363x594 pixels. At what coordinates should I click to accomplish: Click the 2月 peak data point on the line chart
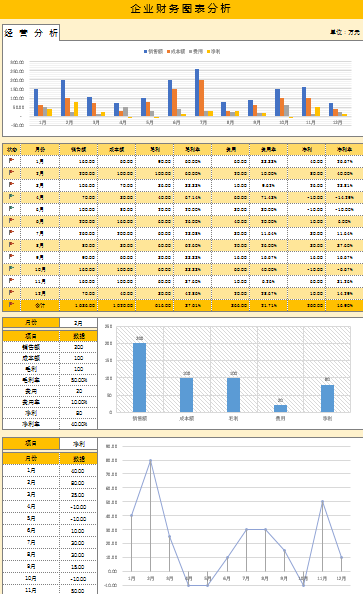tap(150, 461)
